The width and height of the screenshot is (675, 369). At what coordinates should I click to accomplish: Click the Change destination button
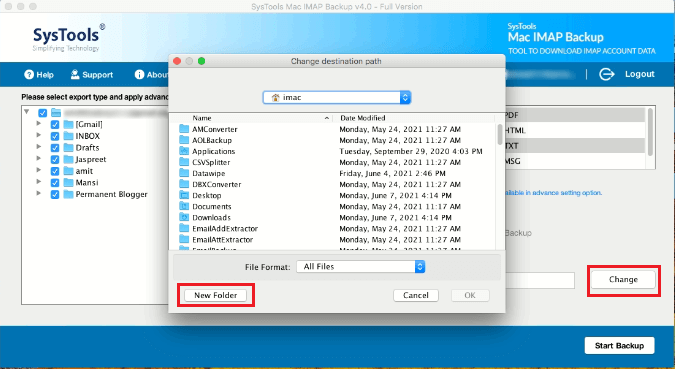(x=623, y=279)
